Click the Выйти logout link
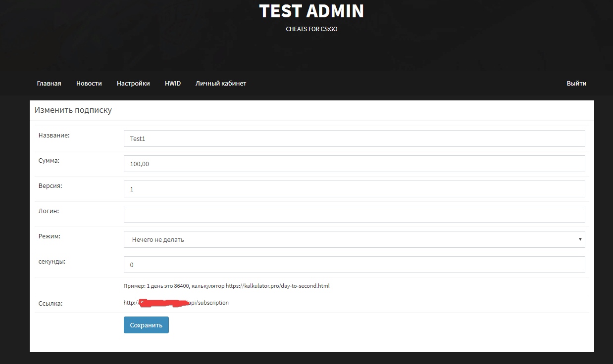 point(576,84)
